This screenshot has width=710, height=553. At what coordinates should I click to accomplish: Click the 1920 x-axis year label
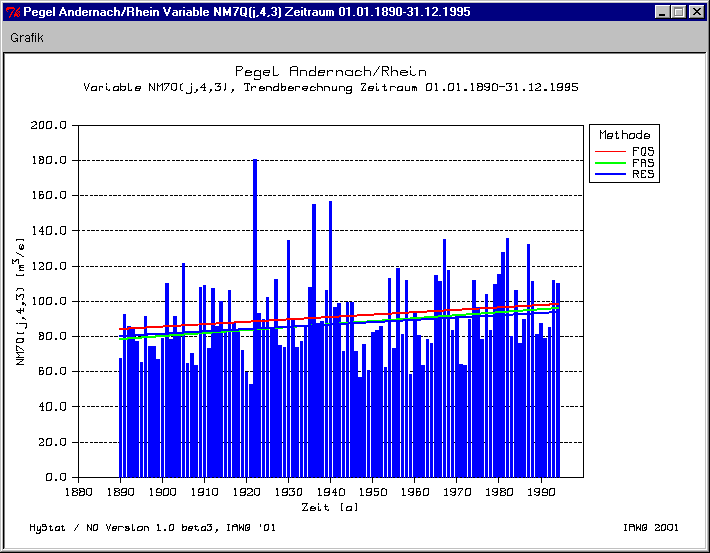click(x=247, y=492)
